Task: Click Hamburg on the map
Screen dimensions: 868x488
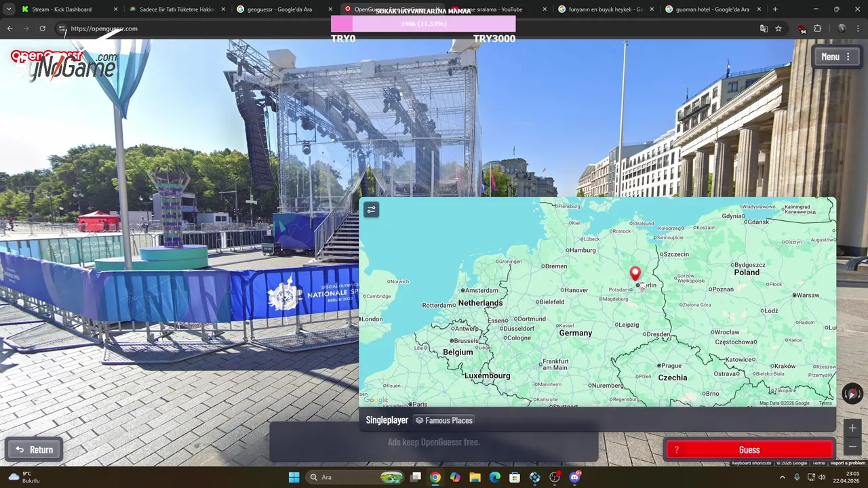Action: (582, 250)
